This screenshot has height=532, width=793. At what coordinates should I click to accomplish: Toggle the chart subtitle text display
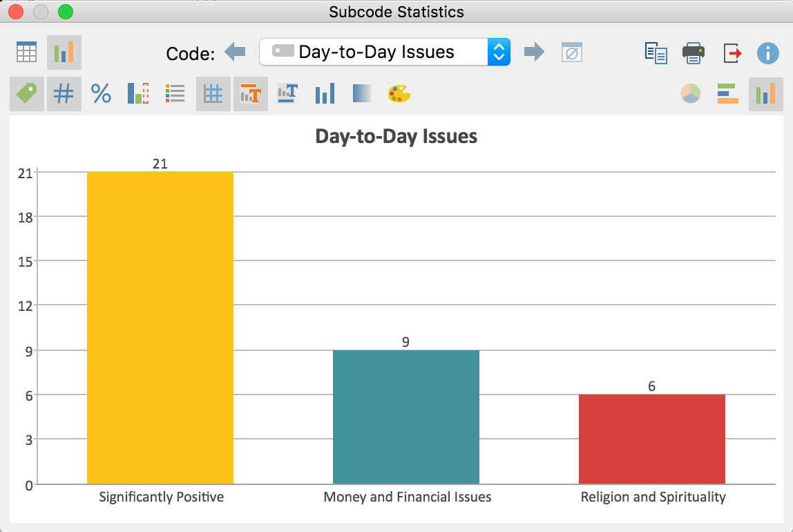click(x=288, y=94)
